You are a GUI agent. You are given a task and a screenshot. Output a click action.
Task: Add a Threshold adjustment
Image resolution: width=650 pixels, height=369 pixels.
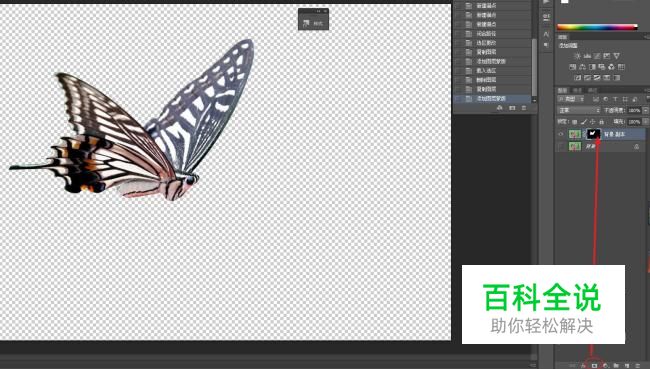pos(597,78)
